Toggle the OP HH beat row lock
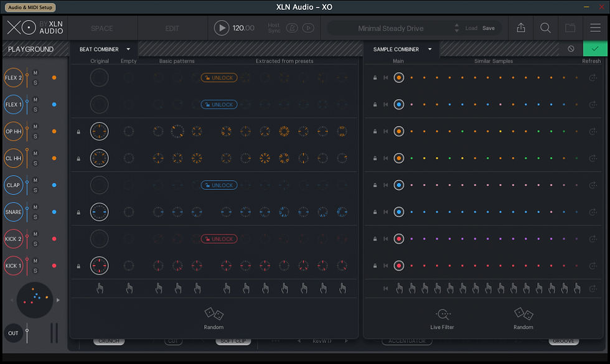The height and width of the screenshot is (364, 610). [78, 132]
